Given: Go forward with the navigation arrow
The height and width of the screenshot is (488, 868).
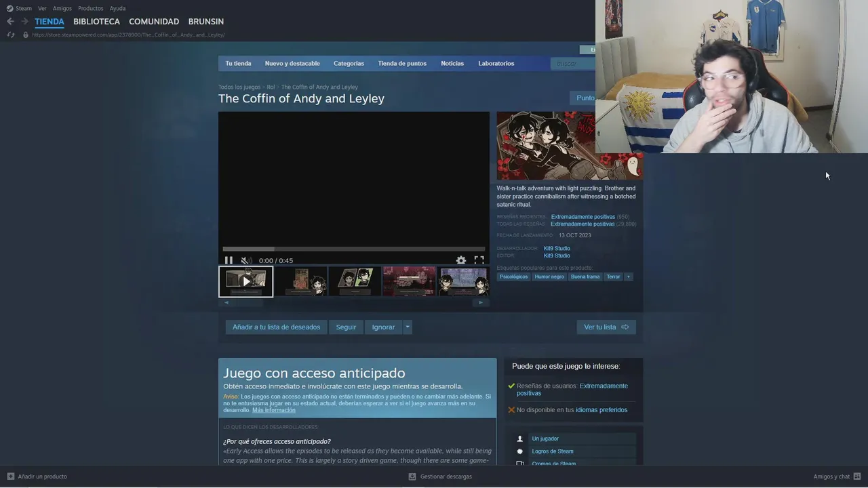Looking at the screenshot, I should pyautogui.click(x=24, y=22).
